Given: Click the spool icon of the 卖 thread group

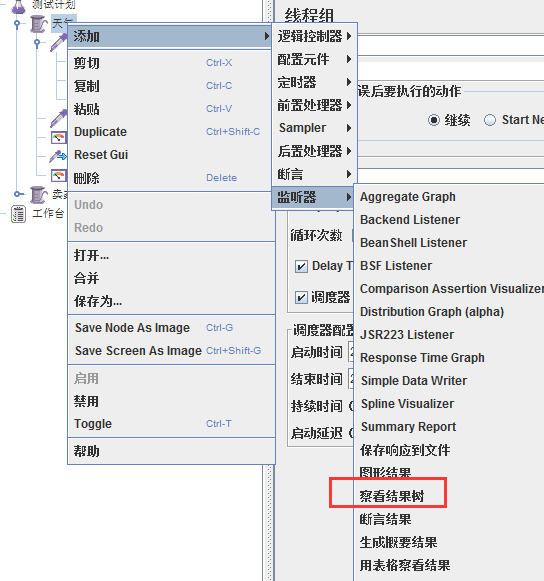Looking at the screenshot, I should [x=39, y=195].
